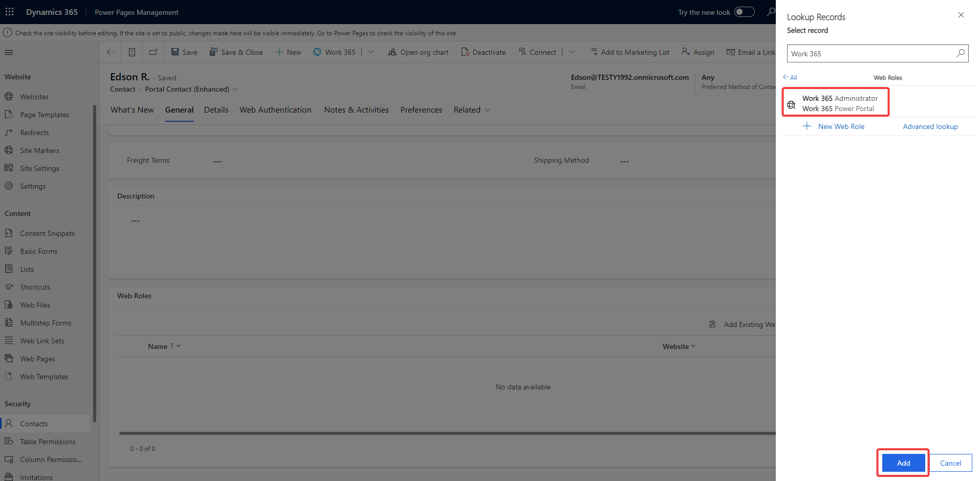The height and width of the screenshot is (481, 980).
Task: Click the Cancel button
Action: point(950,463)
